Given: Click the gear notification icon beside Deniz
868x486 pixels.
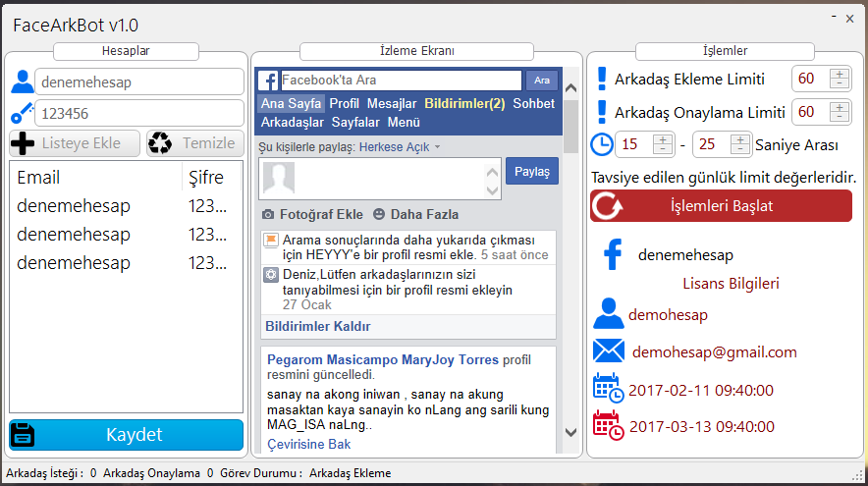Looking at the screenshot, I should pos(271,275).
